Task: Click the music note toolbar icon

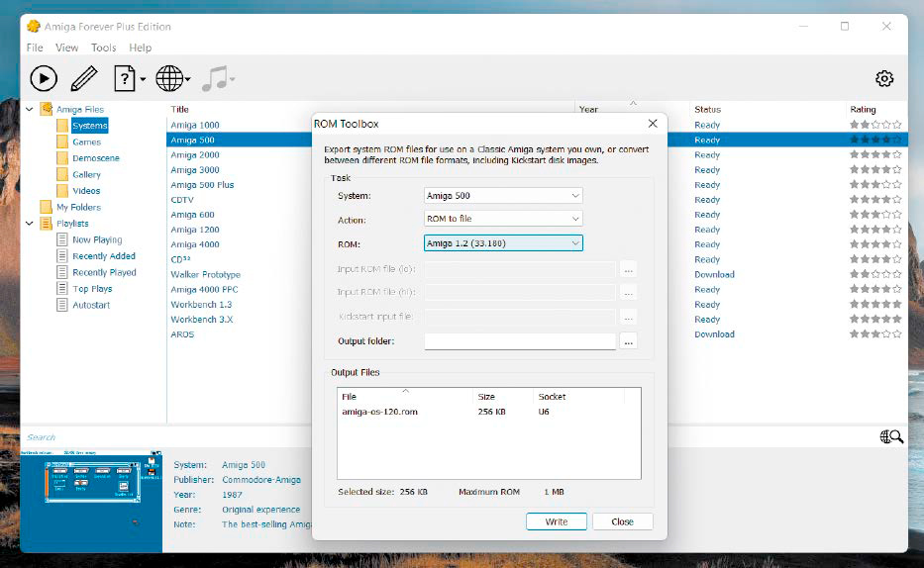Action: (x=215, y=78)
